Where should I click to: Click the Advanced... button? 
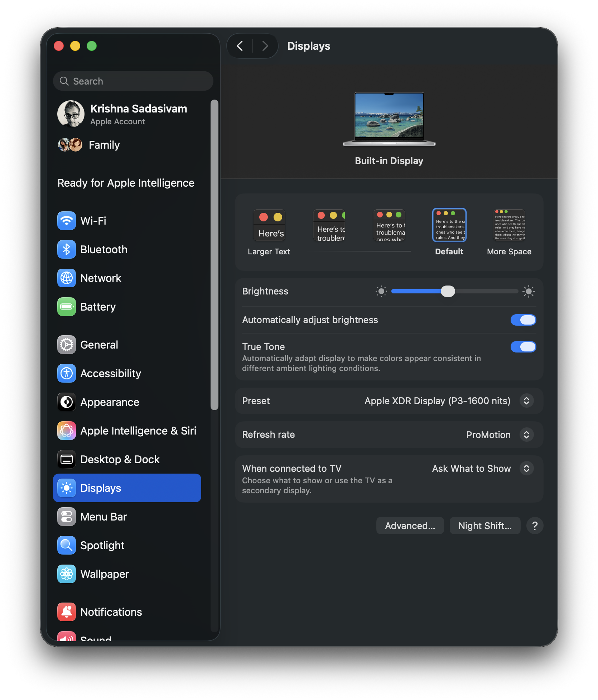[410, 526]
